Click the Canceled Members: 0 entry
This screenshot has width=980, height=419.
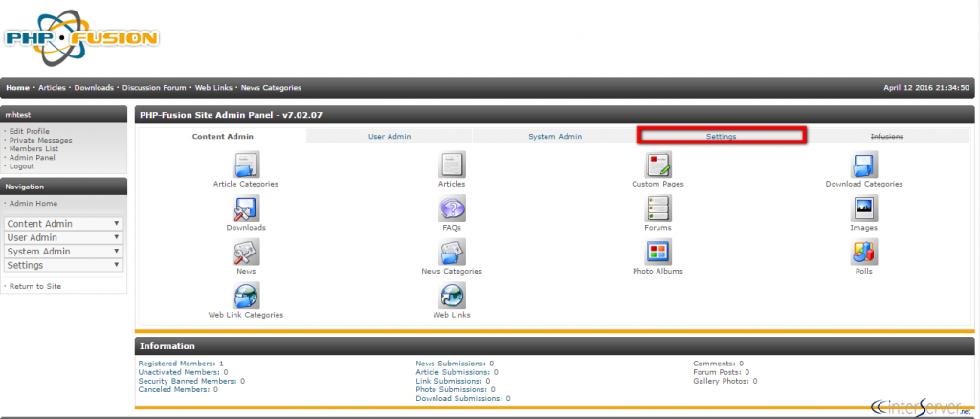pos(178,389)
